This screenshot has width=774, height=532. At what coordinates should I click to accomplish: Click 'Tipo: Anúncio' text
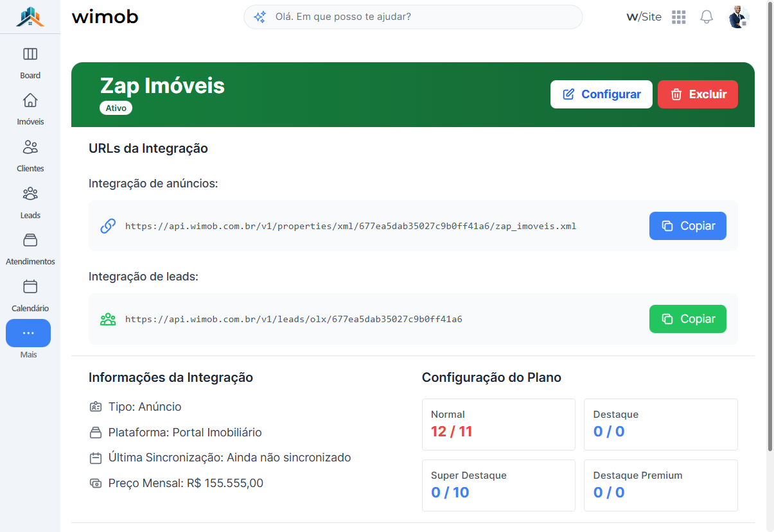click(145, 407)
